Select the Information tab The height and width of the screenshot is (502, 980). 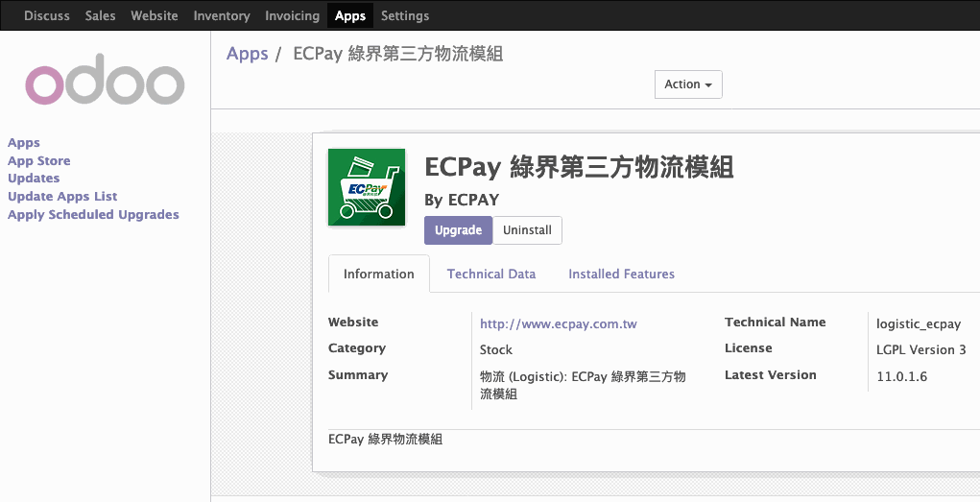tap(379, 274)
